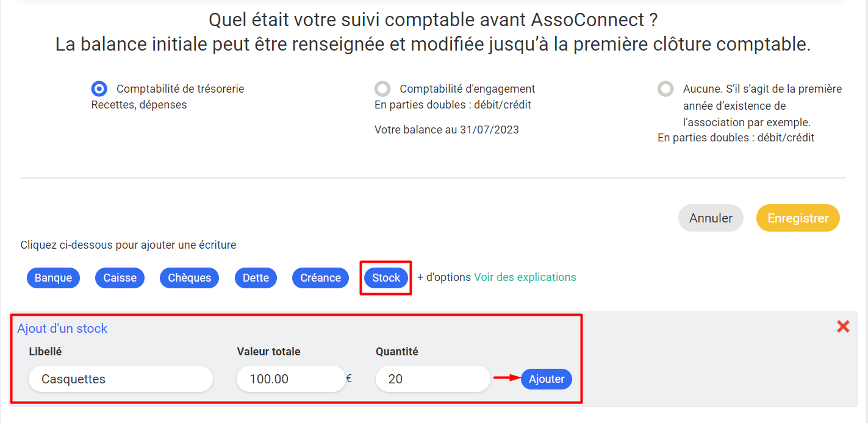Screen dimensions: 868x423
Task: Click the Annuler button
Action: [x=711, y=218]
